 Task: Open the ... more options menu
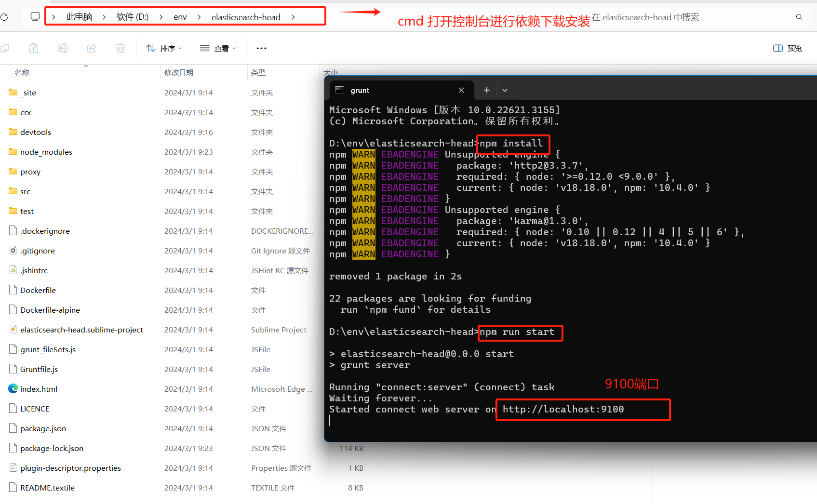tap(261, 48)
